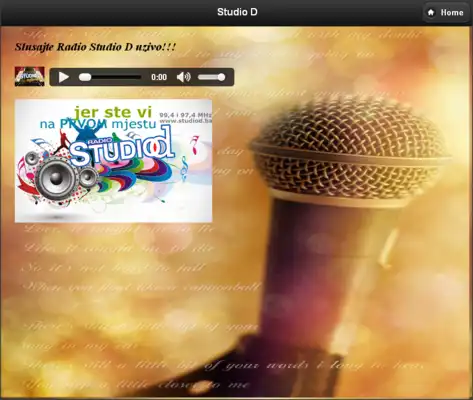Click the Studio D header title
The image size is (473, 400).
[x=237, y=12]
